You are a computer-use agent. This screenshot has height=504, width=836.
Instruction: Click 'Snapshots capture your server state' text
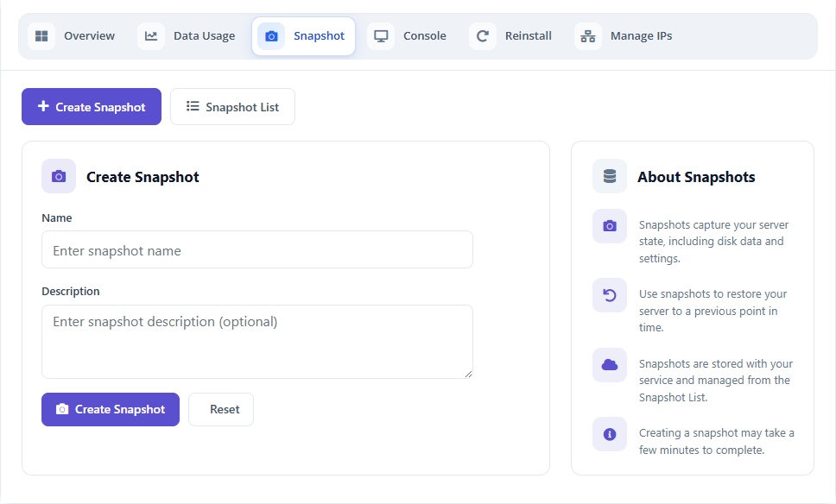point(714,242)
